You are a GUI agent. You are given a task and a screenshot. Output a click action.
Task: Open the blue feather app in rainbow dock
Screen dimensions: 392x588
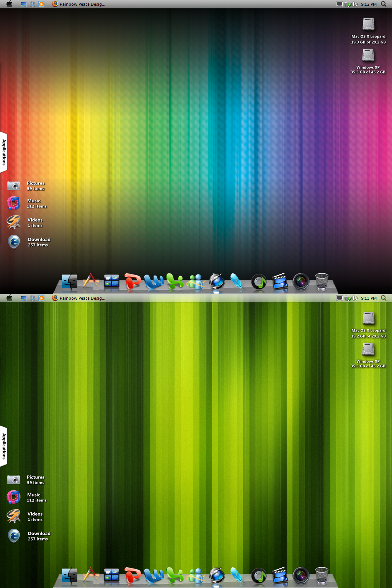click(x=237, y=282)
